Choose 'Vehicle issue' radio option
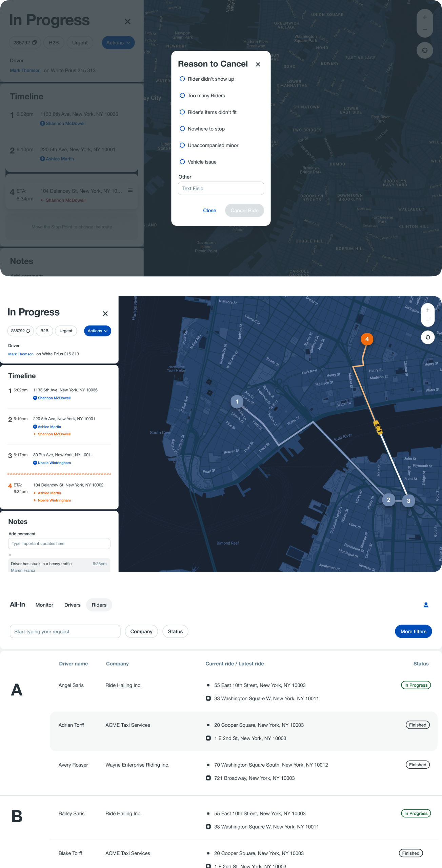Viewport: 442px width, 868px height. [182, 162]
